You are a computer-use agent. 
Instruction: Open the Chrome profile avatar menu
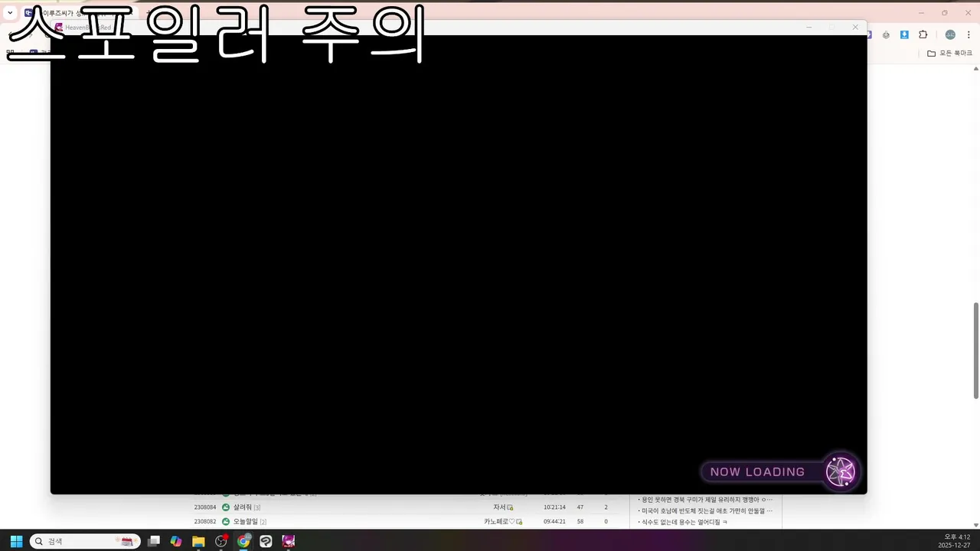pyautogui.click(x=950, y=34)
